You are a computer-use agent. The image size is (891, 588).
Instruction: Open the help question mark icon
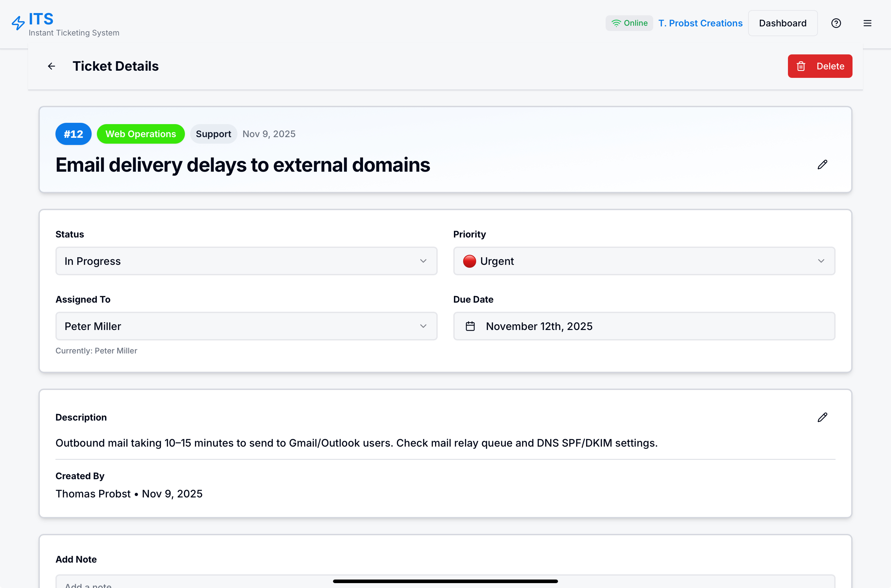(x=836, y=23)
